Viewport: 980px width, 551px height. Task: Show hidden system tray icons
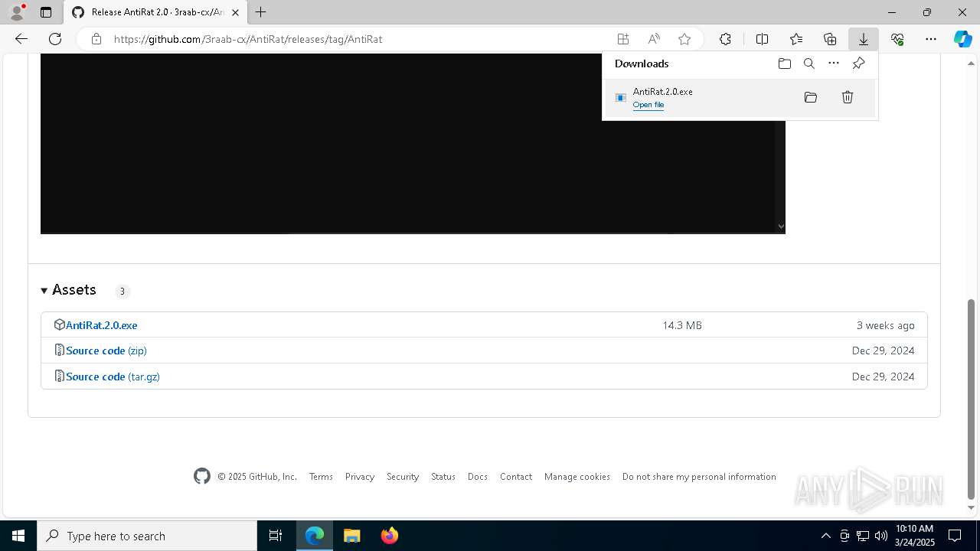point(825,536)
